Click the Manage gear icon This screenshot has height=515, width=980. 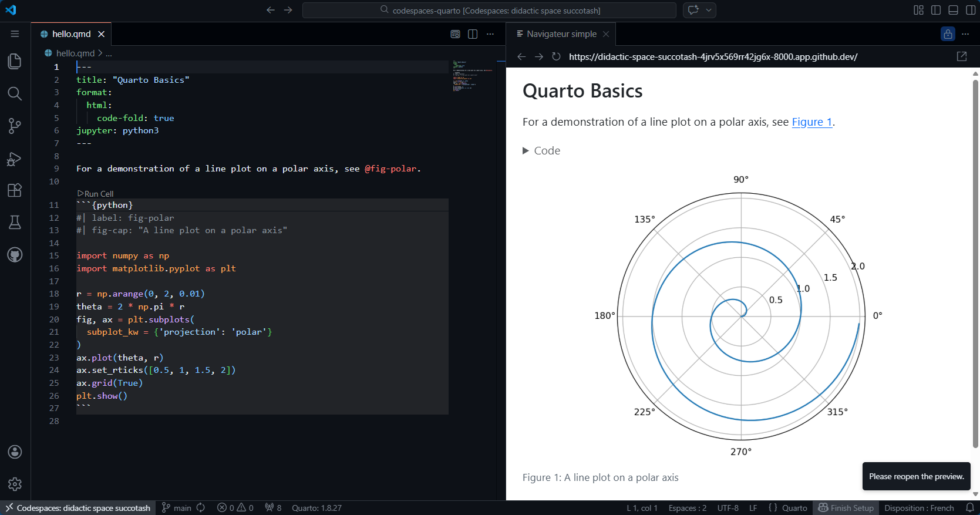[15, 483]
